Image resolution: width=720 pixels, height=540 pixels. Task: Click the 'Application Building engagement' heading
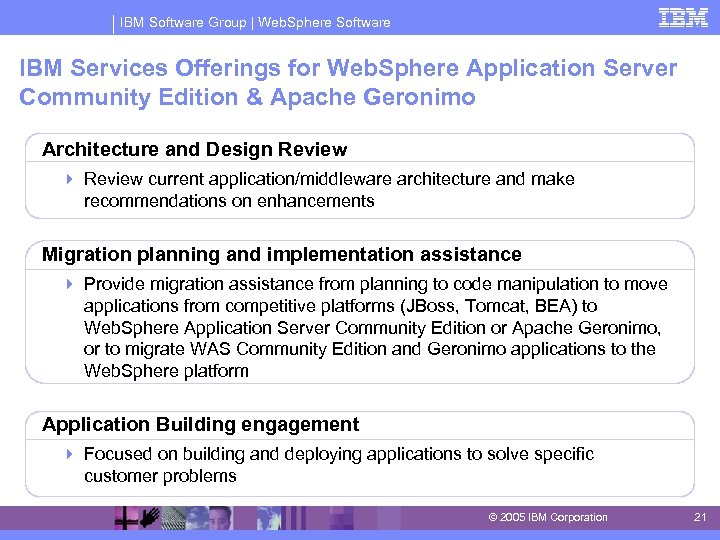pos(201,424)
